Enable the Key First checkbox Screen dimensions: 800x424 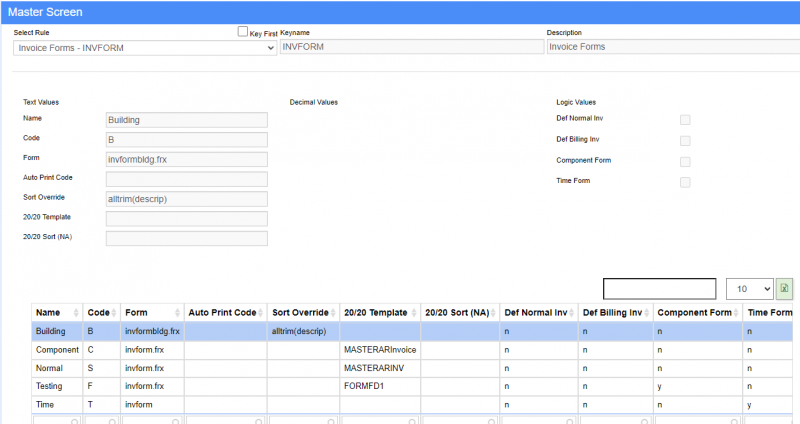click(x=243, y=32)
